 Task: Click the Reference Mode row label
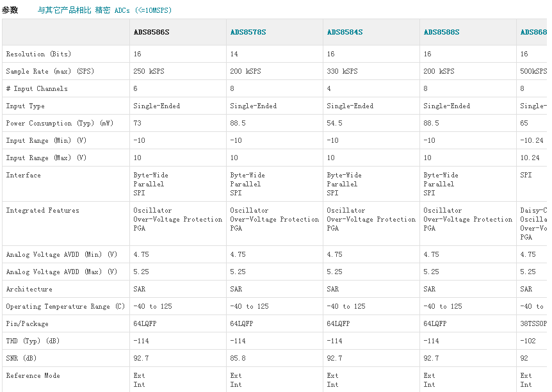(x=33, y=375)
